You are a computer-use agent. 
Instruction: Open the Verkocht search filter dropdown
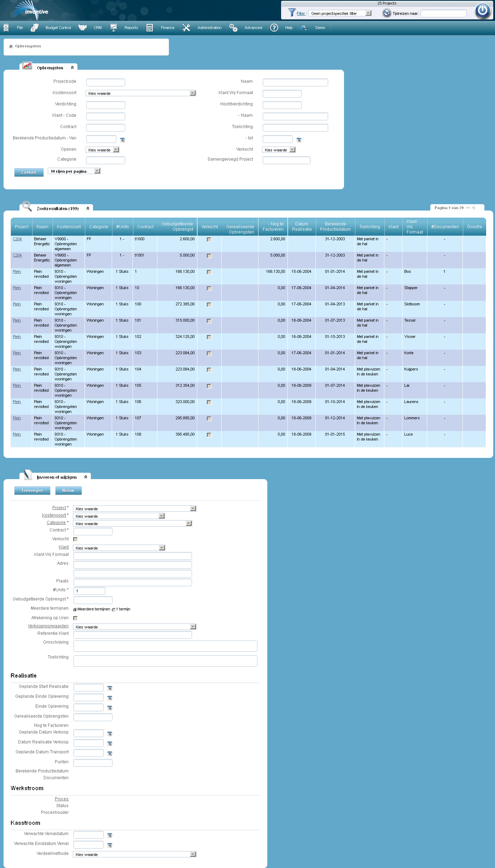coord(279,150)
